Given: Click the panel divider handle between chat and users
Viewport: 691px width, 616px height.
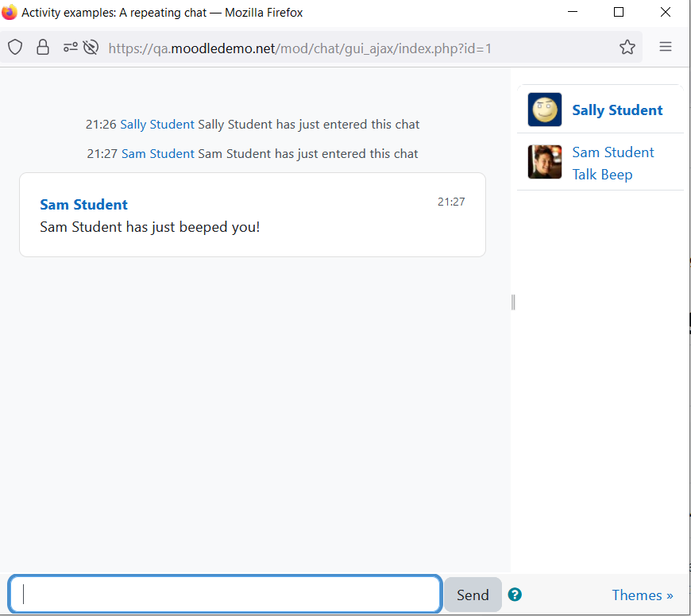Looking at the screenshot, I should [513, 302].
